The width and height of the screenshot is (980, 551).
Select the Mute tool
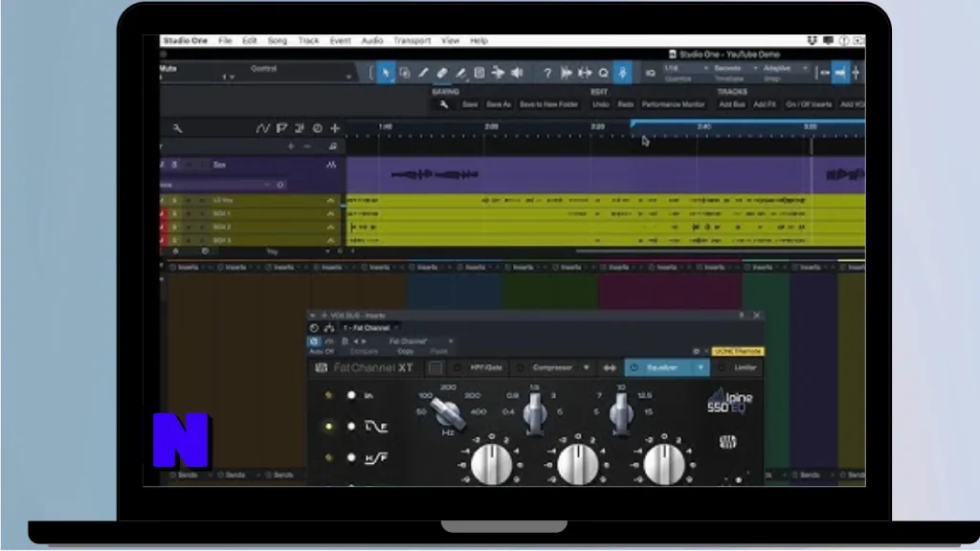pos(479,73)
